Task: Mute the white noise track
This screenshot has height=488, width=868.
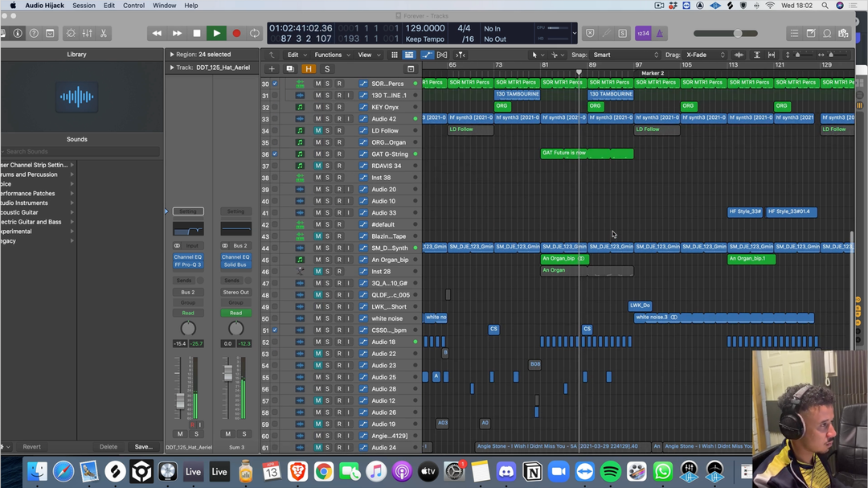Action: 318,318
